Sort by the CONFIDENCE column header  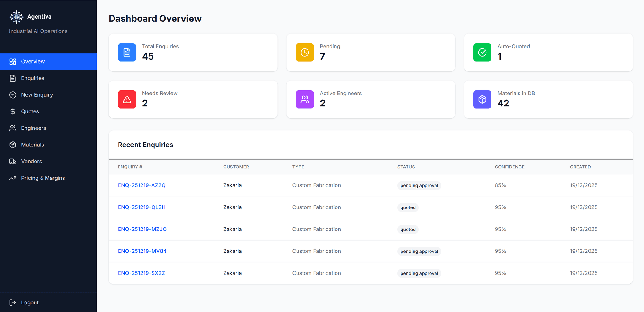[509, 167]
